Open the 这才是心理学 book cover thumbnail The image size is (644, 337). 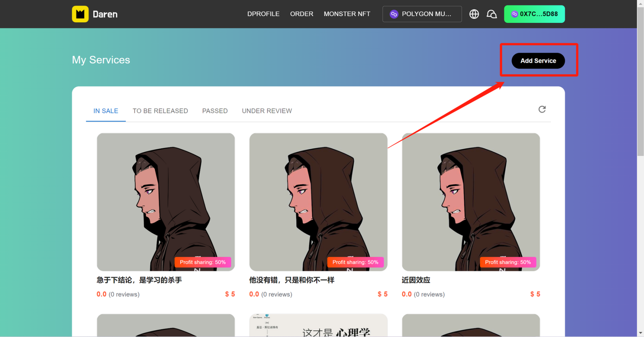pyautogui.click(x=318, y=325)
